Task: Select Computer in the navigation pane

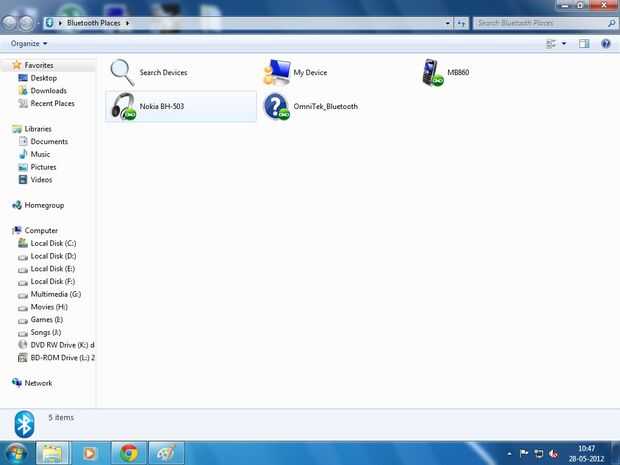Action: [41, 231]
